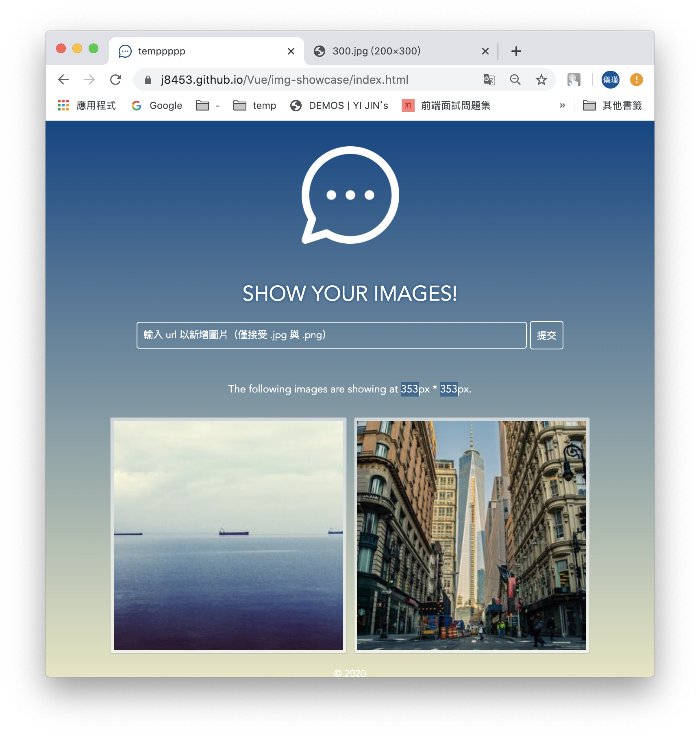Open the 儀瑾 profile avatar
The width and height of the screenshot is (700, 737).
tap(611, 80)
